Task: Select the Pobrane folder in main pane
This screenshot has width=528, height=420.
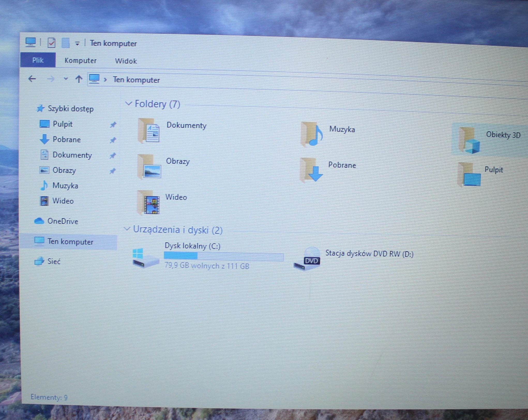Action: coord(311,170)
